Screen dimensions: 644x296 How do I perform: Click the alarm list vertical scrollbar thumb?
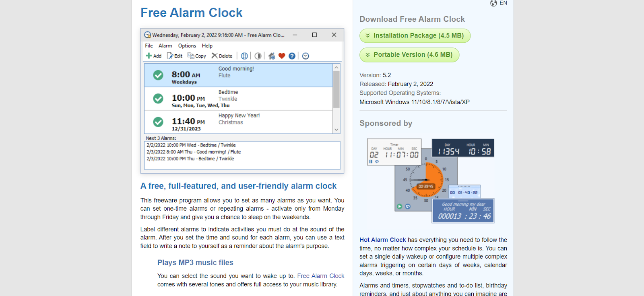coord(336,90)
